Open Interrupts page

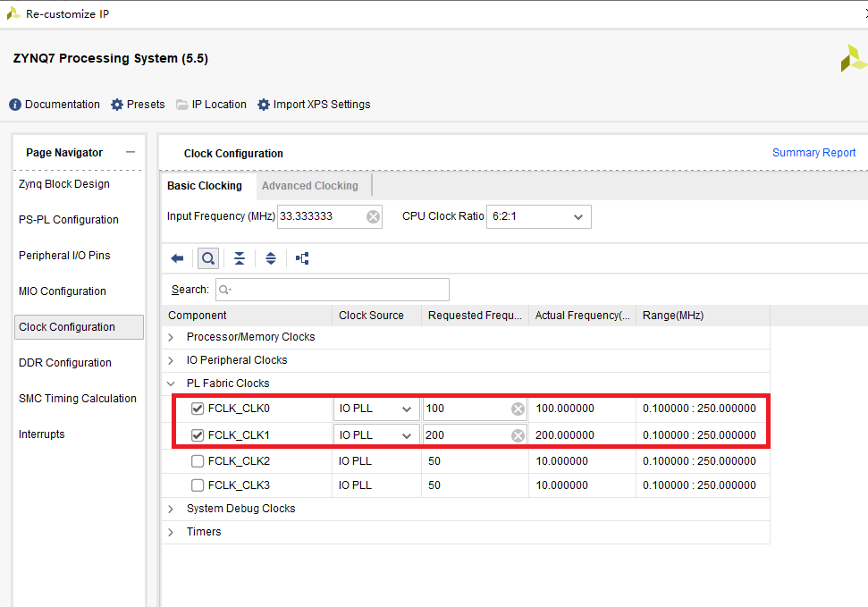coord(41,434)
